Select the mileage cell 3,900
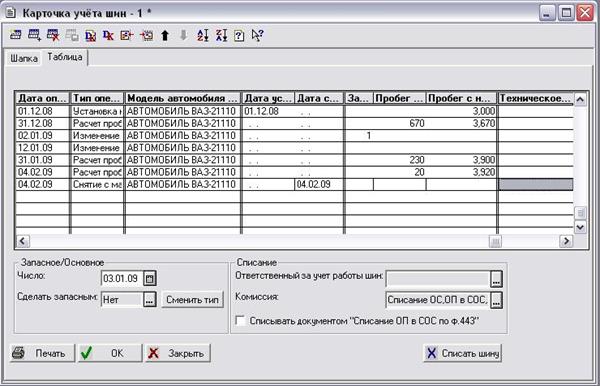The image size is (600, 386). 461,160
